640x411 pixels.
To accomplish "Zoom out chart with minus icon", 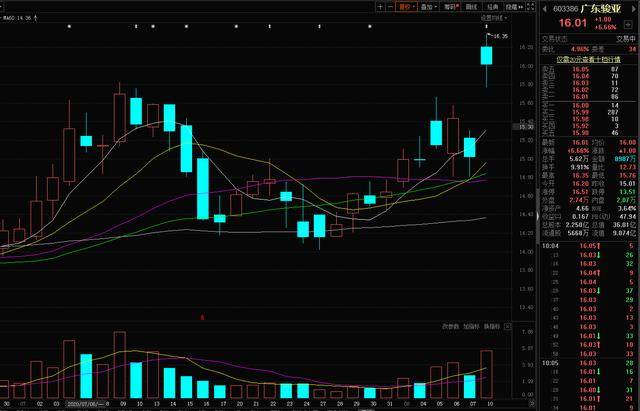I will 390,7.
